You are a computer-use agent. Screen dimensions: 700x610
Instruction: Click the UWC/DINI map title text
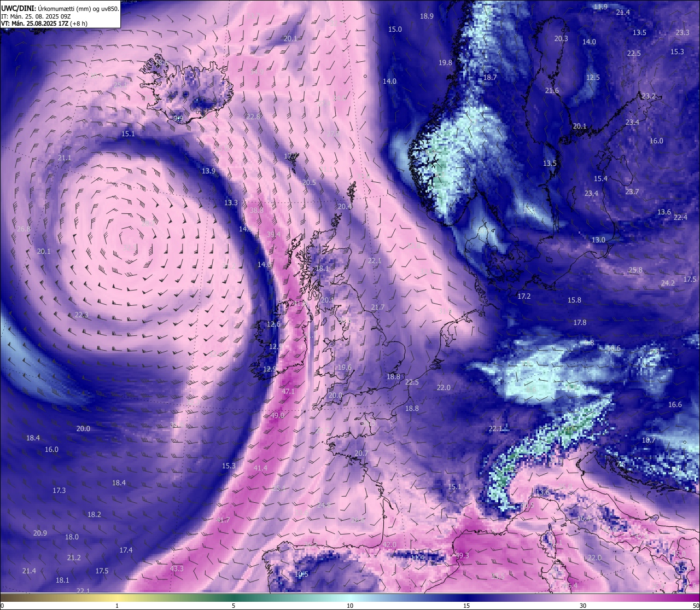[x=60, y=9]
